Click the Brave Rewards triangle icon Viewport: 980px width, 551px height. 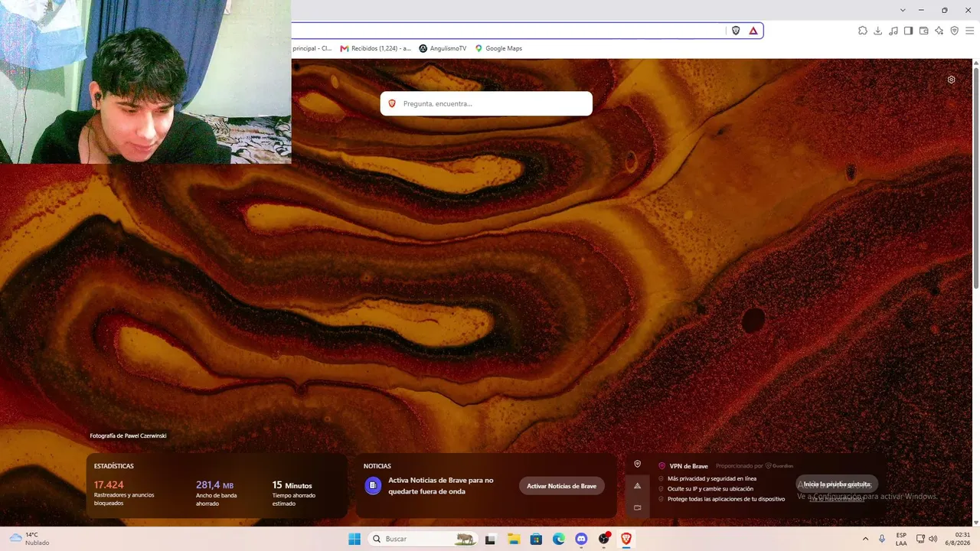pos(753,31)
